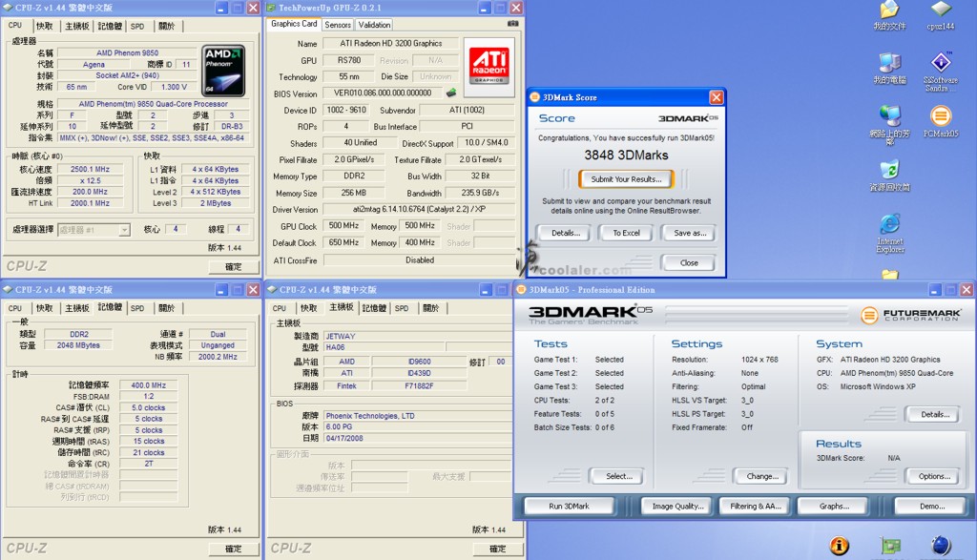
Task: Select Graphics Card tab in GPU-Z
Action: [294, 24]
